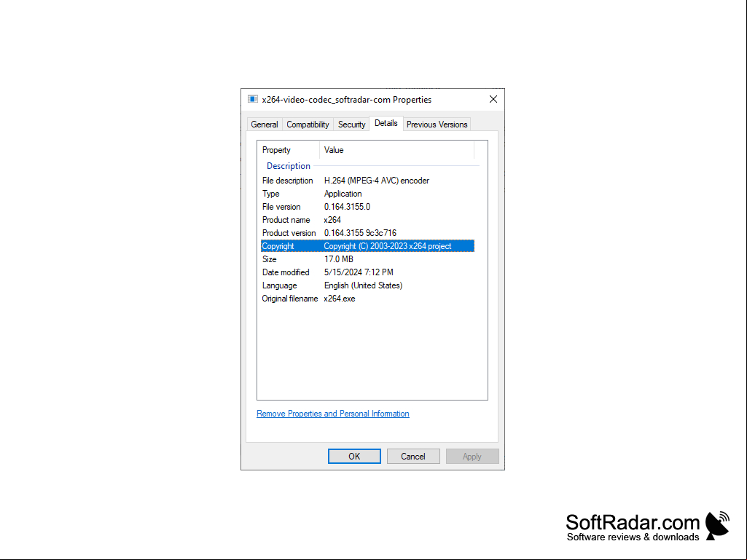Select the Size row label
The width and height of the screenshot is (747, 560).
click(269, 259)
